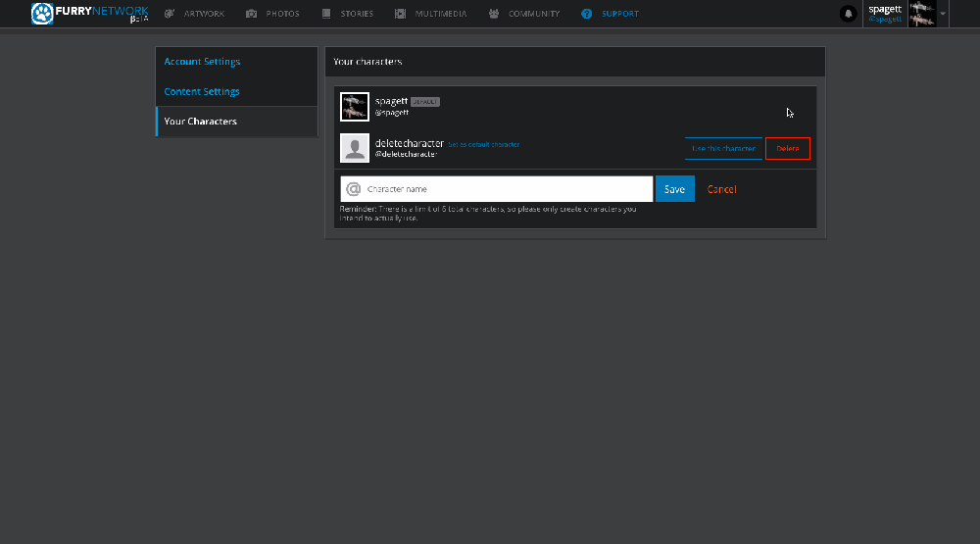Screen dimensions: 980x544
Task: Click the deletecharacter placeholder avatar
Action: (x=355, y=148)
